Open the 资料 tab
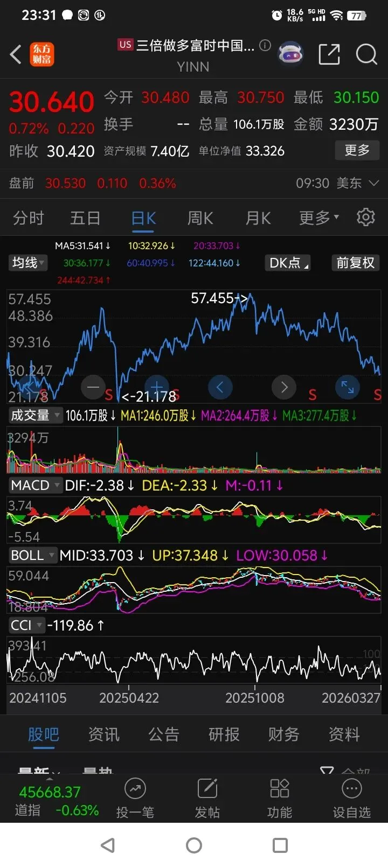388x868 pixels. tap(344, 734)
